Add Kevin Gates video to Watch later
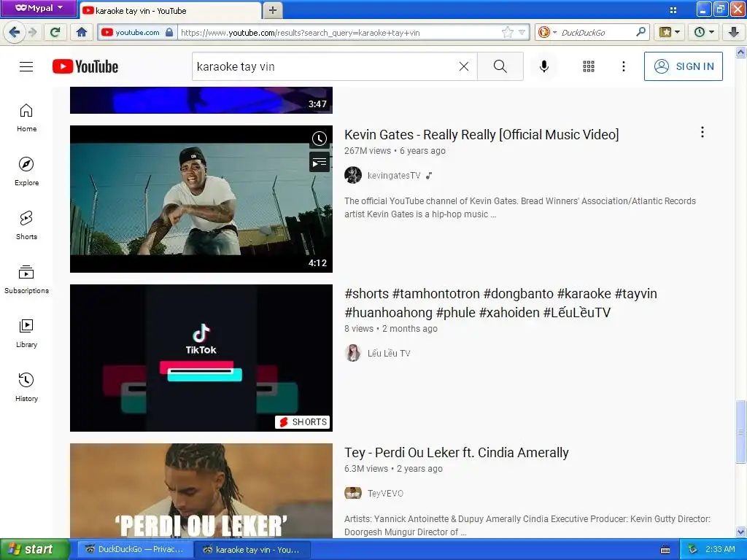 [x=320, y=139]
